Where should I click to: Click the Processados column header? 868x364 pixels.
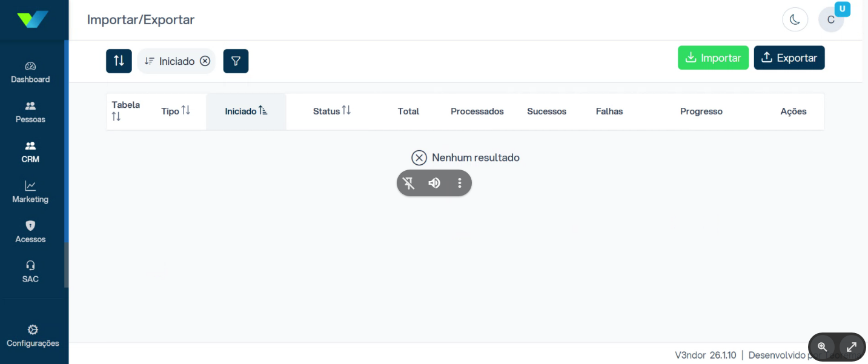[x=477, y=111]
